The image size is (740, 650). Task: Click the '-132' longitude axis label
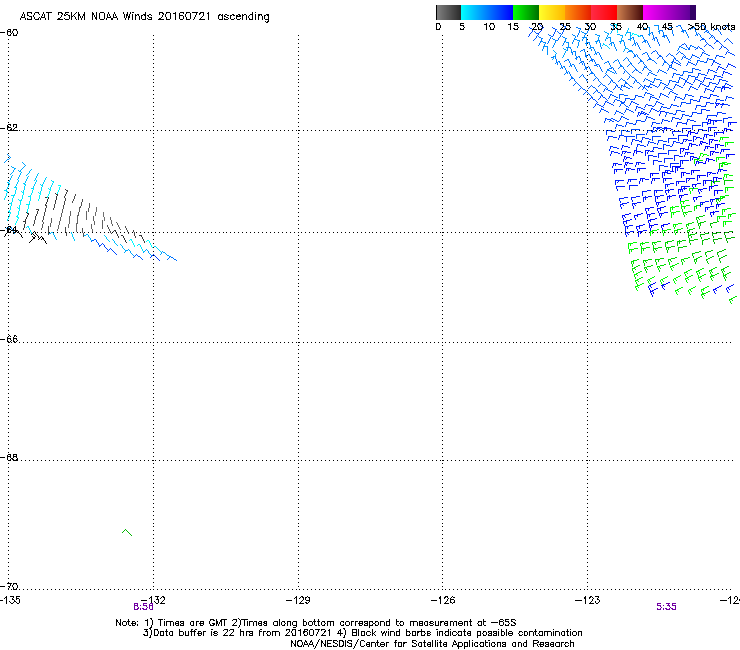click(x=154, y=600)
